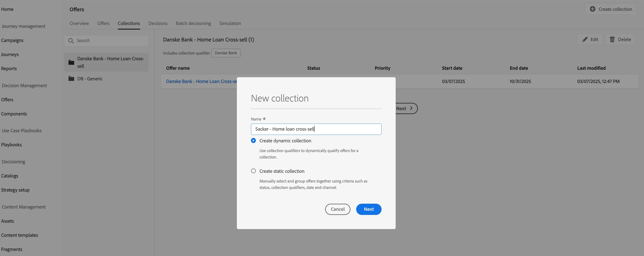The image size is (644, 256).
Task: Click the magnifier icon in Search
Action: click(x=71, y=41)
